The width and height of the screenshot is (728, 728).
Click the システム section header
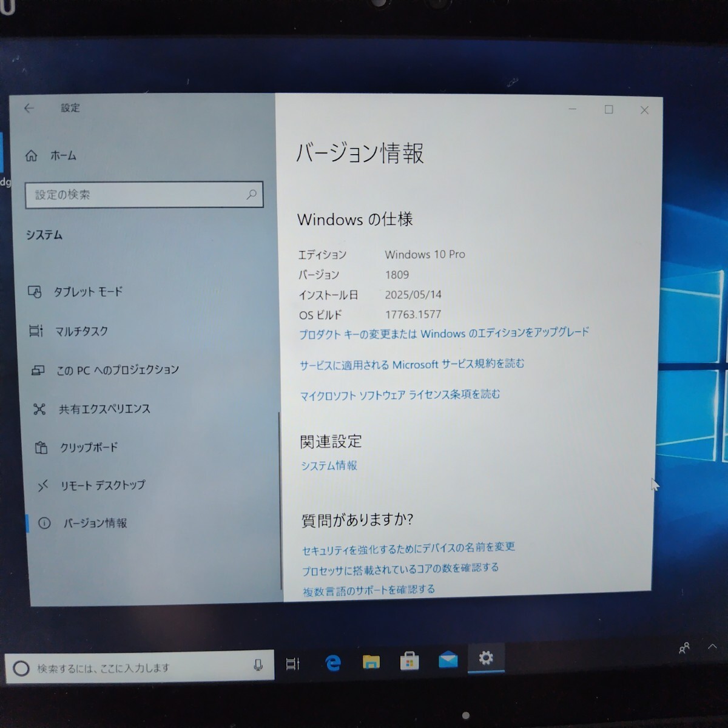pos(44,235)
